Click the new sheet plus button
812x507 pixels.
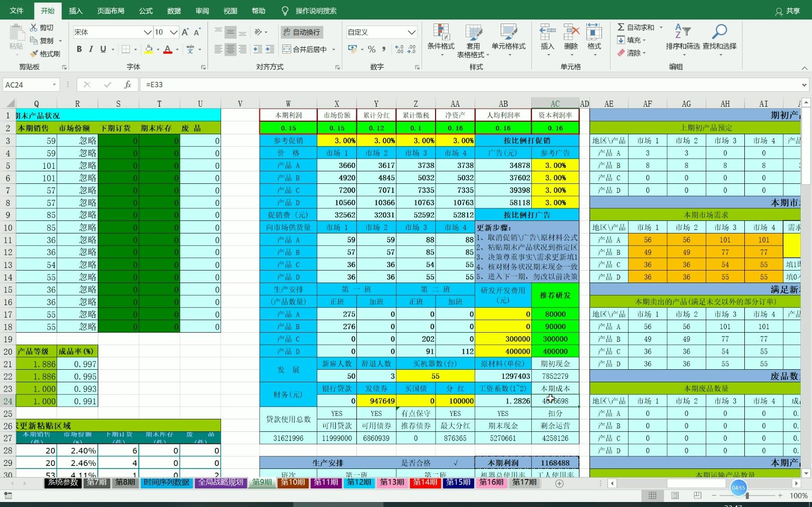pos(559,483)
